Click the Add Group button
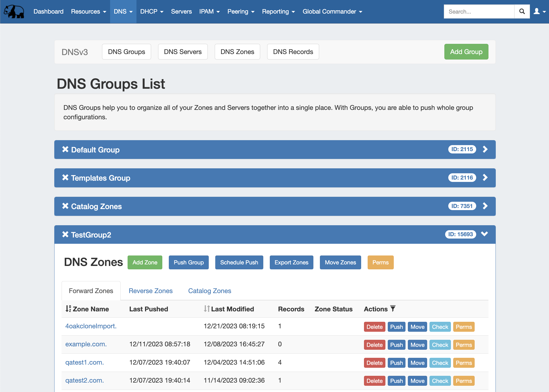 pos(466,52)
